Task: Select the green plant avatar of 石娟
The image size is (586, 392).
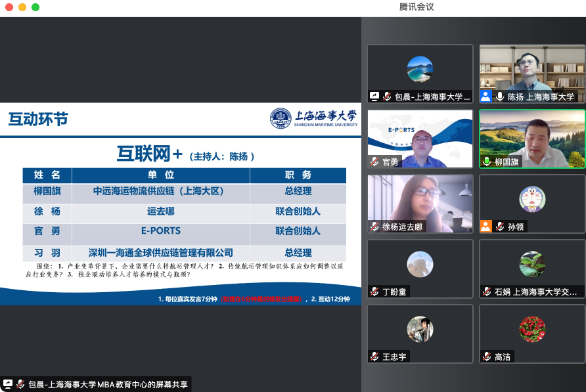Action: 532,264
